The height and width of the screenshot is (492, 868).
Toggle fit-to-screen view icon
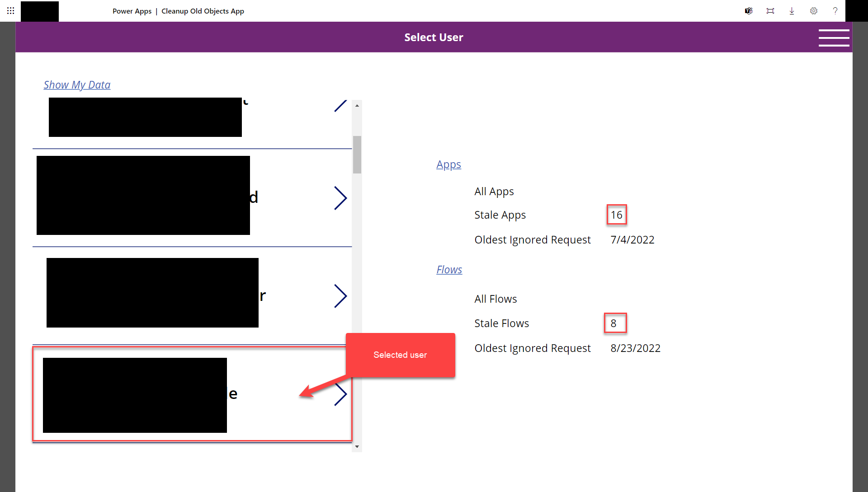770,11
